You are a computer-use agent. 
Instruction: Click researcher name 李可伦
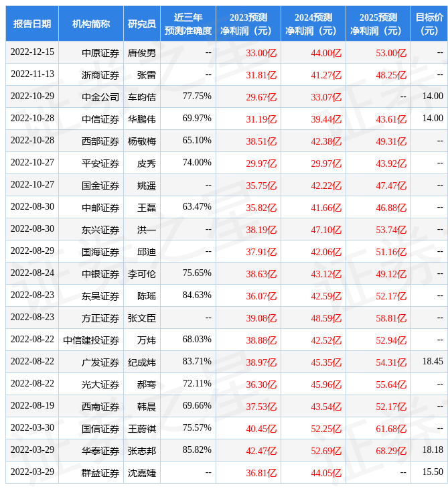pos(142,275)
